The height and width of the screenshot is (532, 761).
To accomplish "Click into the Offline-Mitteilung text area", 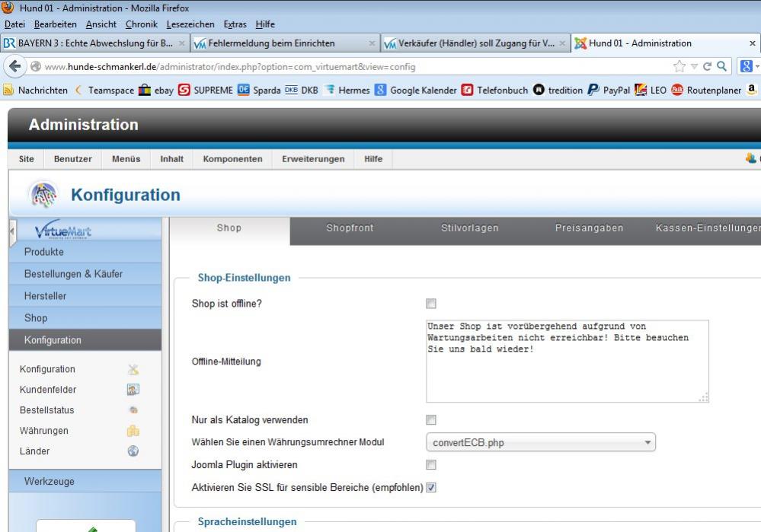I will click(x=567, y=373).
